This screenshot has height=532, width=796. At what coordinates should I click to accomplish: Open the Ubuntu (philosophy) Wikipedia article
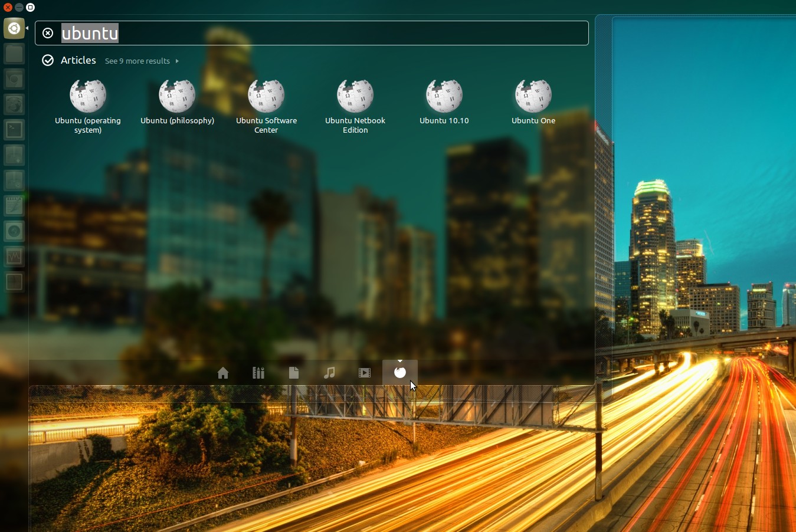177,102
